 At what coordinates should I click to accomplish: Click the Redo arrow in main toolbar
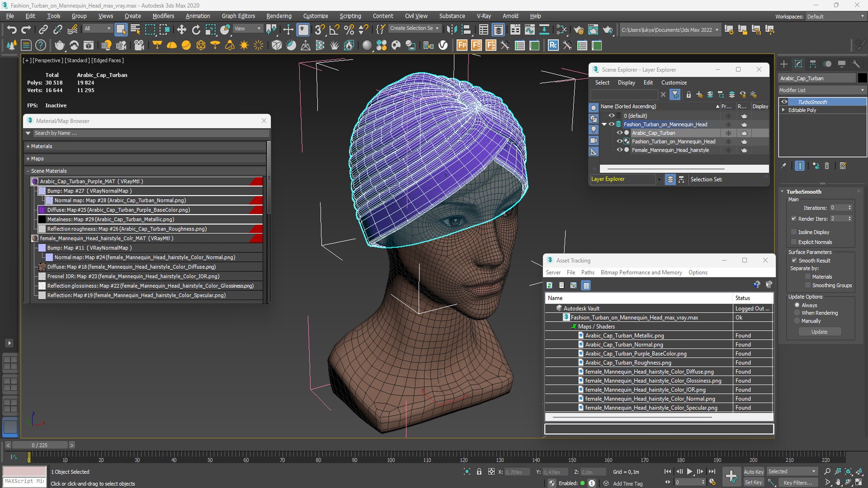pyautogui.click(x=26, y=30)
